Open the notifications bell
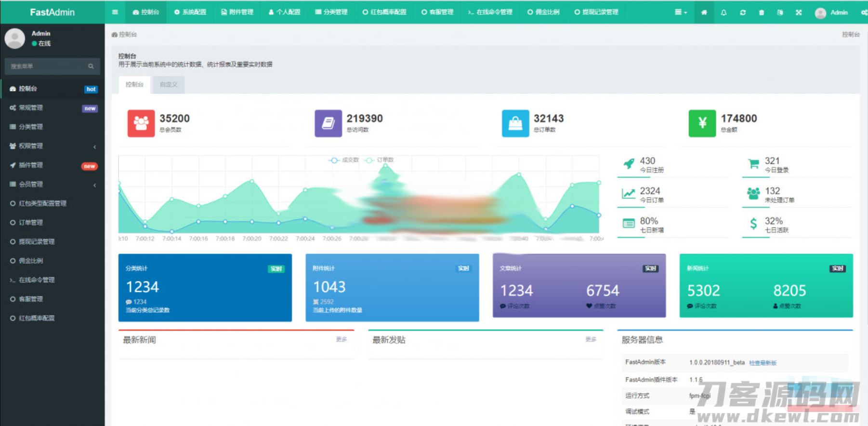The height and width of the screenshot is (426, 868). (x=723, y=13)
